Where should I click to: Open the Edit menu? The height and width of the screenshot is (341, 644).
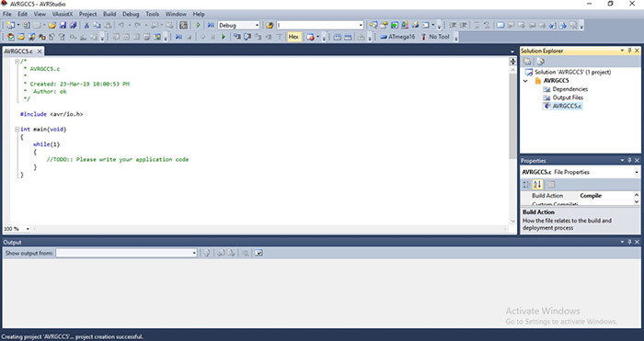[x=23, y=14]
